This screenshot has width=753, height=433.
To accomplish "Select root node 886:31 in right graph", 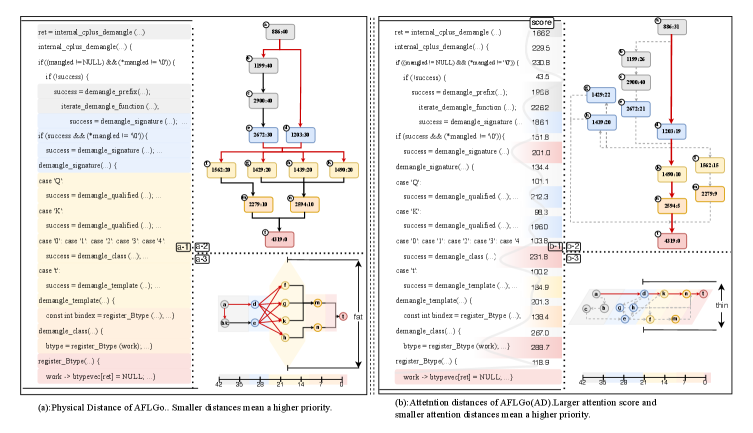I will (x=672, y=27).
